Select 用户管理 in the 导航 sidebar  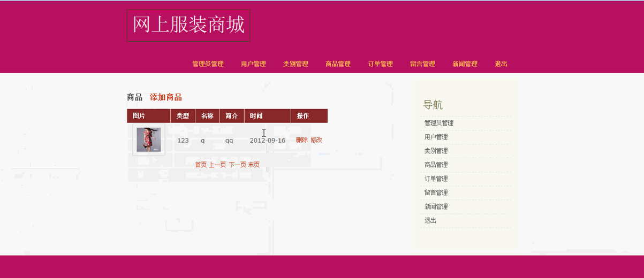(x=436, y=137)
